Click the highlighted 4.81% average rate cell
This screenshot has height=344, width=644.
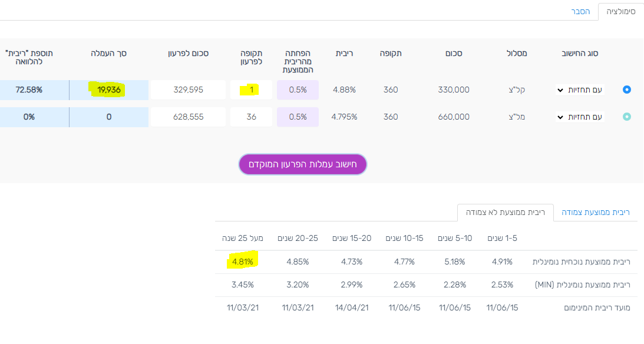tap(242, 261)
